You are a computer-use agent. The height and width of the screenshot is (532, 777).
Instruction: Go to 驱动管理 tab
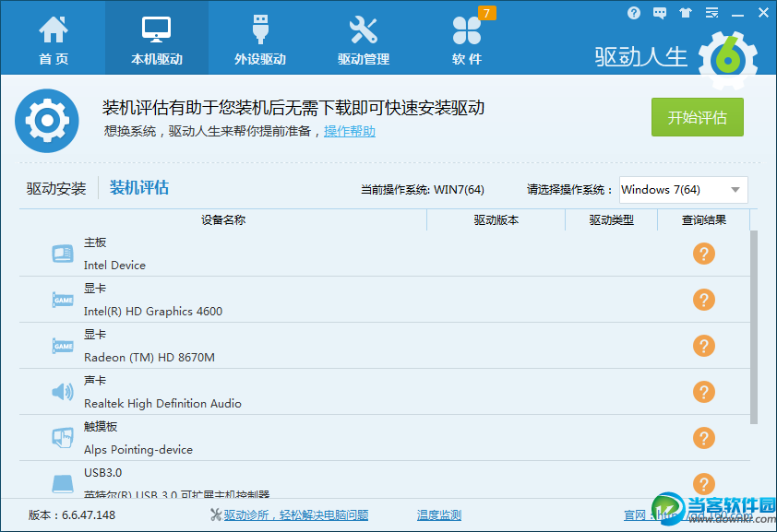[x=364, y=39]
